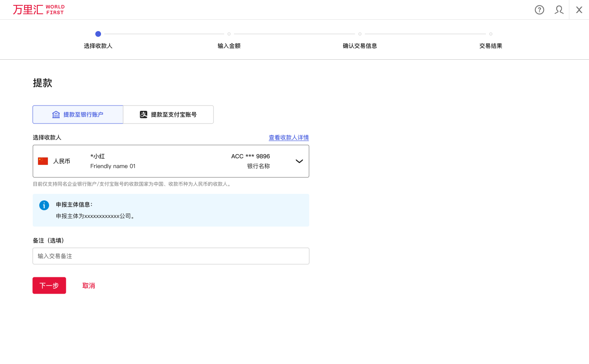Select the 提款至银行账户 withdrawal option
Viewport: 589px width, 364px height.
pos(78,115)
